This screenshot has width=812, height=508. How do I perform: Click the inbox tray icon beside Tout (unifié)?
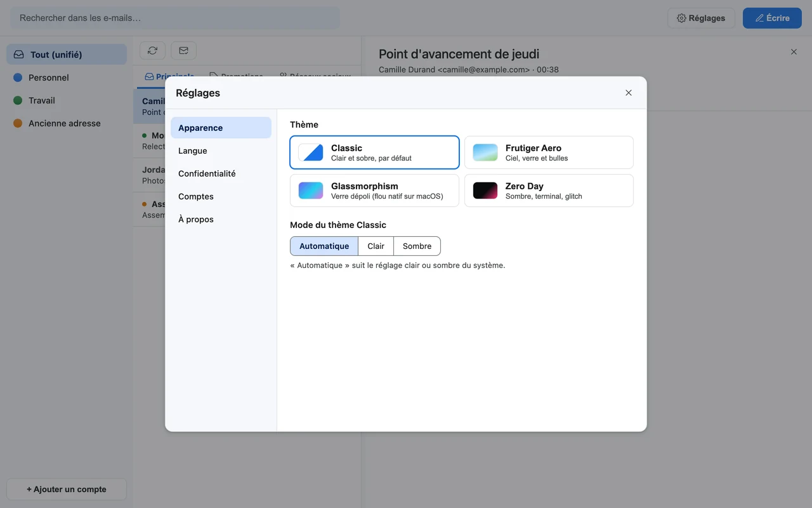[x=19, y=55]
